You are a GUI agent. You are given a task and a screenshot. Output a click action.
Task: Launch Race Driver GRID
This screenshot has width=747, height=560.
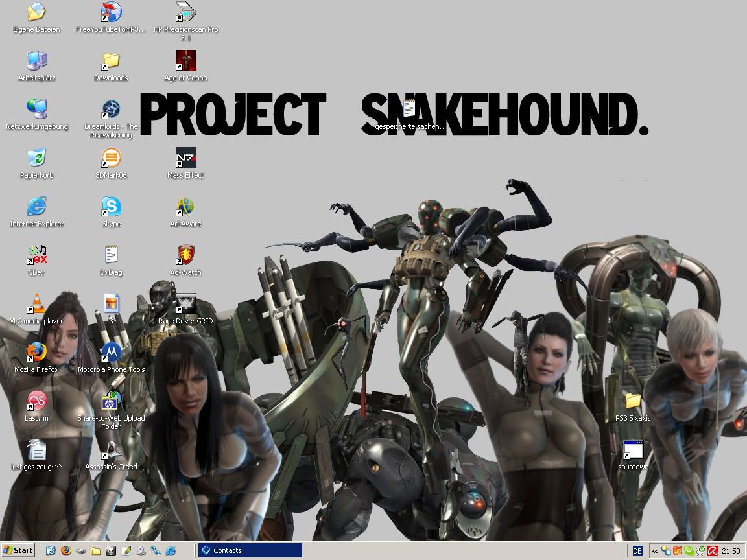pyautogui.click(x=186, y=310)
